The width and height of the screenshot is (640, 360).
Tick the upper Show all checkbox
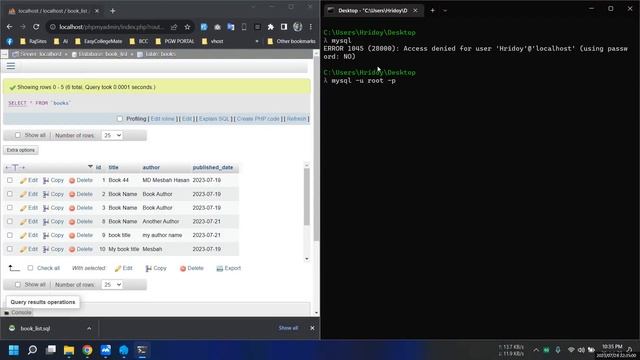point(18,135)
